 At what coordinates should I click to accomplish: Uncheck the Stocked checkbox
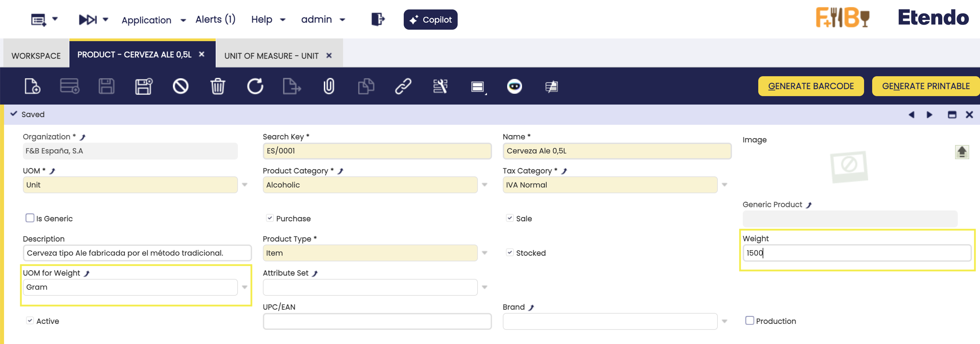[510, 252]
